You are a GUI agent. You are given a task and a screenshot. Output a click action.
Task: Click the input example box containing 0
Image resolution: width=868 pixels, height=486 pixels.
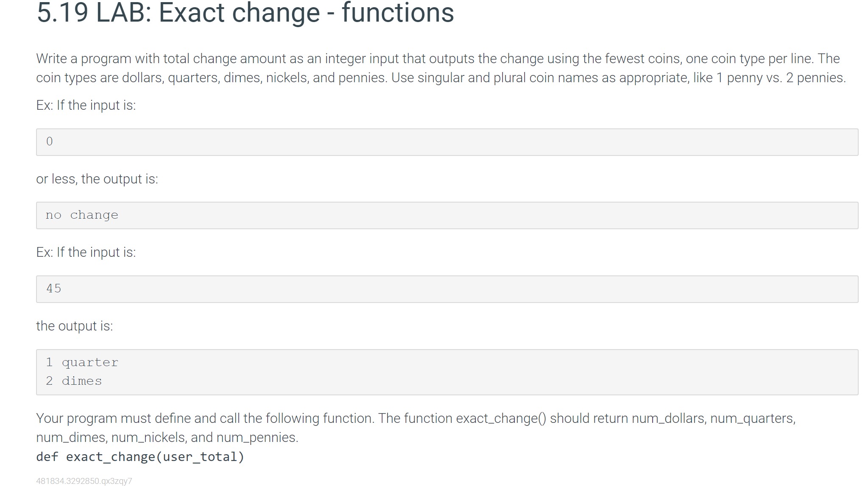[x=447, y=142]
